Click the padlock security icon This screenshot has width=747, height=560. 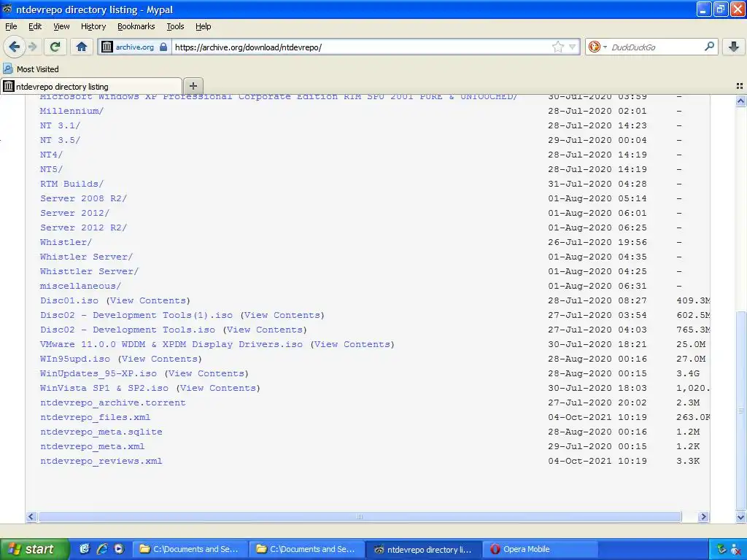(163, 47)
